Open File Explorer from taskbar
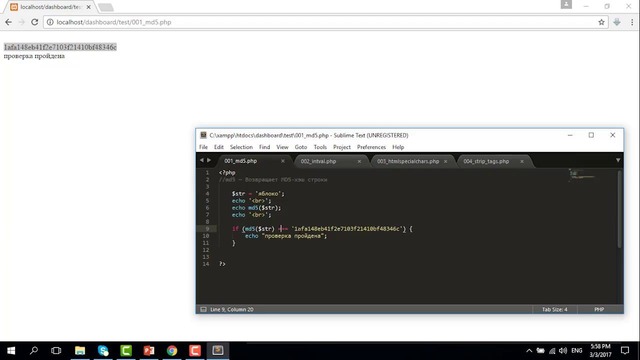The width and height of the screenshot is (640, 360). coord(80,350)
